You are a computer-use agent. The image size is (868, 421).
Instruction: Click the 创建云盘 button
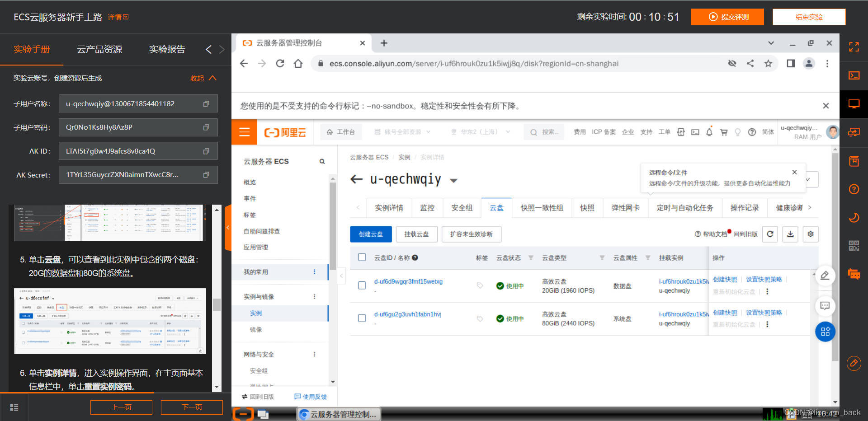point(371,234)
